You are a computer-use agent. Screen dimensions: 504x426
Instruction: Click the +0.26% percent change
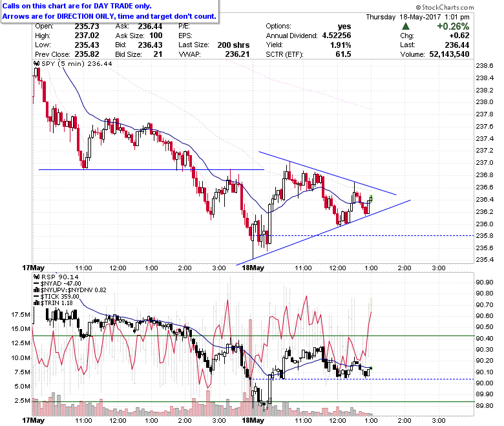(453, 27)
